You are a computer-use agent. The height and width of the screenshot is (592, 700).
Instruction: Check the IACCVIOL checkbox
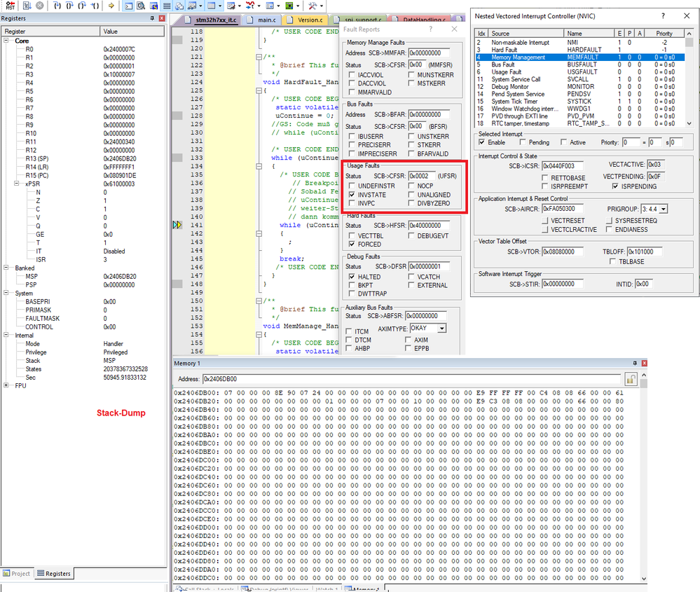click(x=352, y=75)
